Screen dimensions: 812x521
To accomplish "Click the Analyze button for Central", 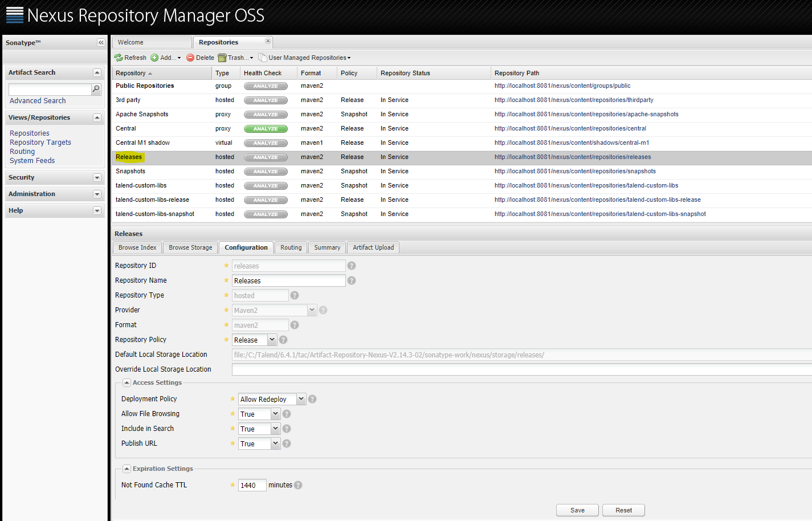I will pyautogui.click(x=266, y=129).
